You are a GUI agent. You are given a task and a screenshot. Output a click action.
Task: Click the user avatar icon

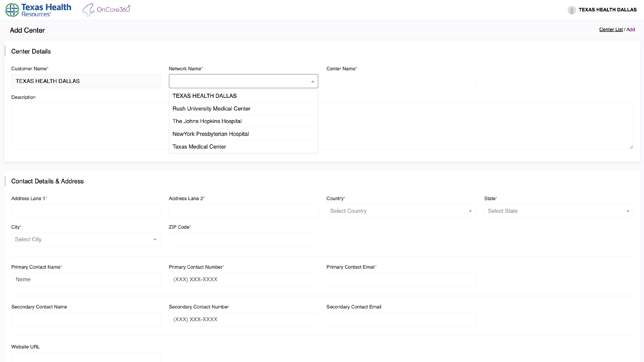tap(571, 10)
